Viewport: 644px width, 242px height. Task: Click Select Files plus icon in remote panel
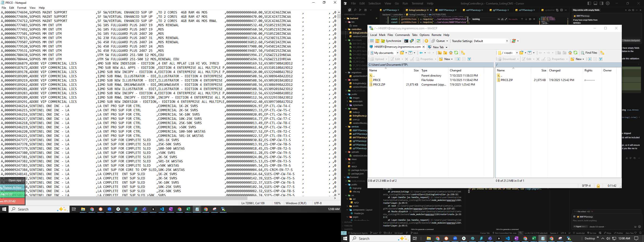(x=590, y=59)
